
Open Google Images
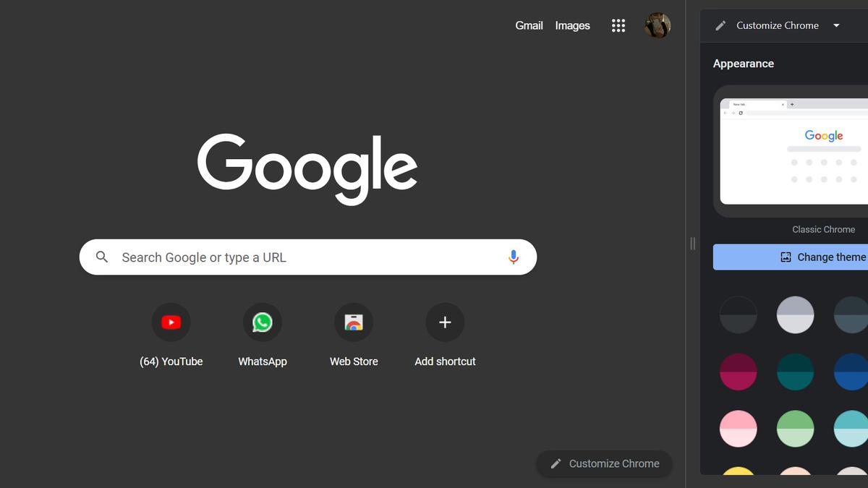572,25
